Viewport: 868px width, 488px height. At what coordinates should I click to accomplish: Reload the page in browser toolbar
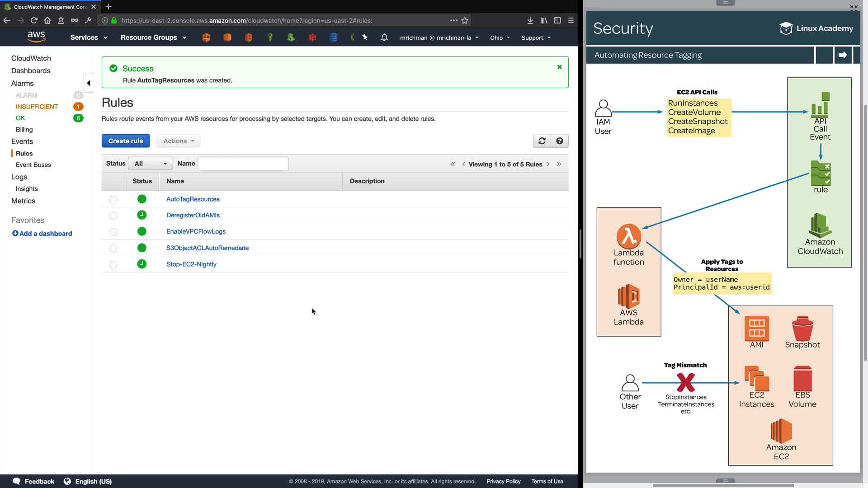[x=34, y=20]
